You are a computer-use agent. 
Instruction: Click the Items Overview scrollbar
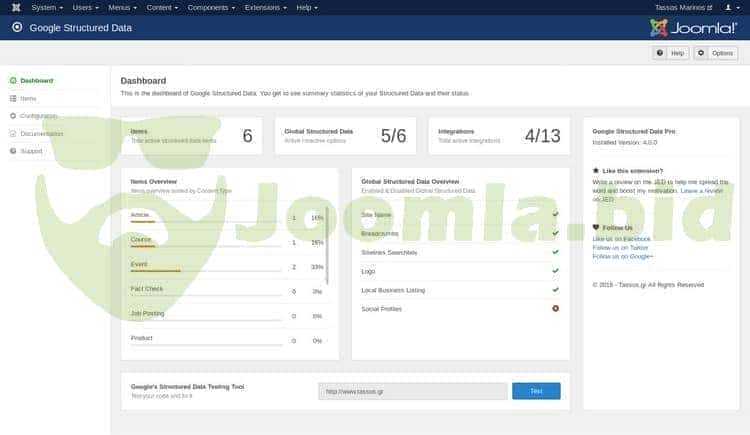coord(327,245)
